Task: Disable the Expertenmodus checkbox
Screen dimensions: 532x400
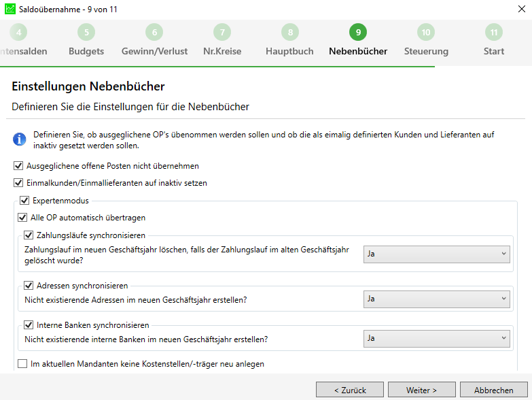Action: 24,200
